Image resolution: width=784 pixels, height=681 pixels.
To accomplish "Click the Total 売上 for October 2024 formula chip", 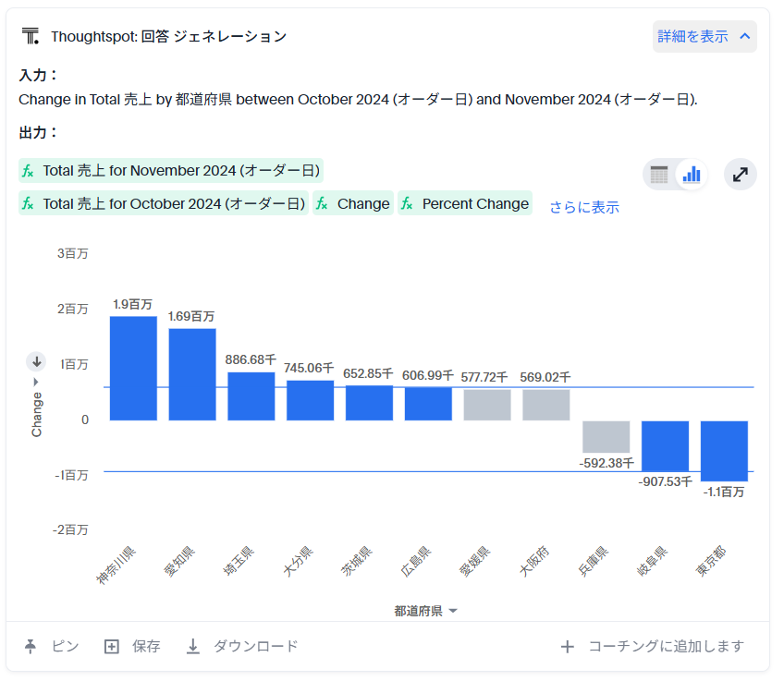I will [164, 203].
